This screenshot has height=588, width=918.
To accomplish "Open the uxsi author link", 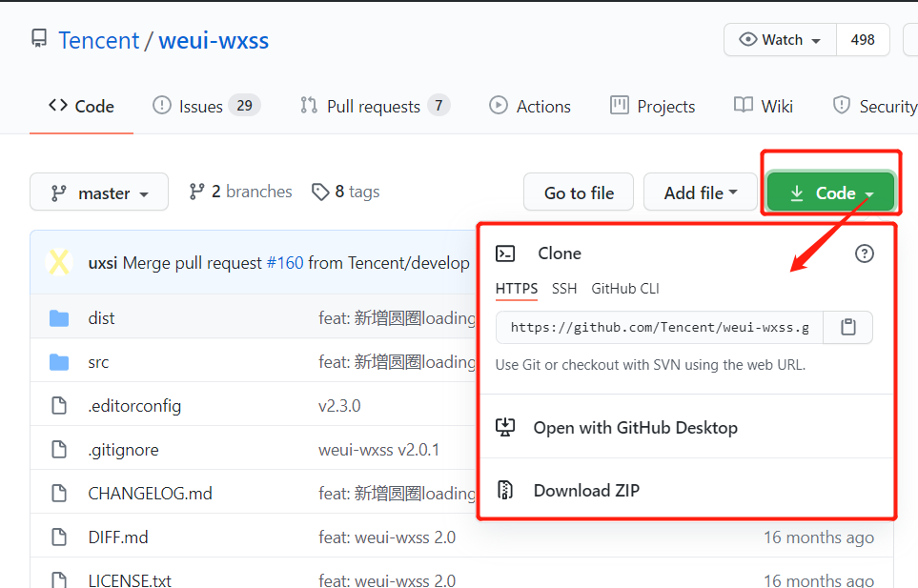I will coord(103,263).
